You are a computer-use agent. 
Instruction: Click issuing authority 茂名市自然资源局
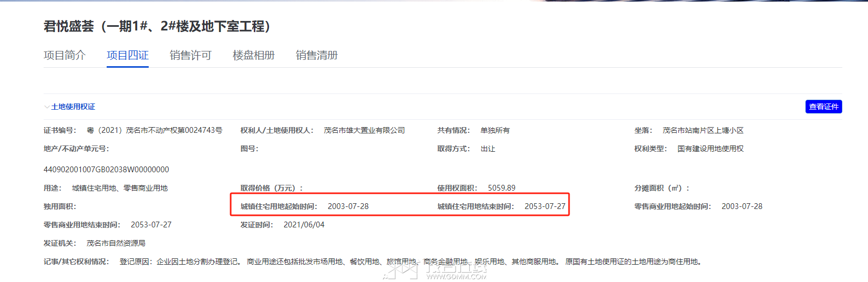pyautogui.click(x=116, y=243)
